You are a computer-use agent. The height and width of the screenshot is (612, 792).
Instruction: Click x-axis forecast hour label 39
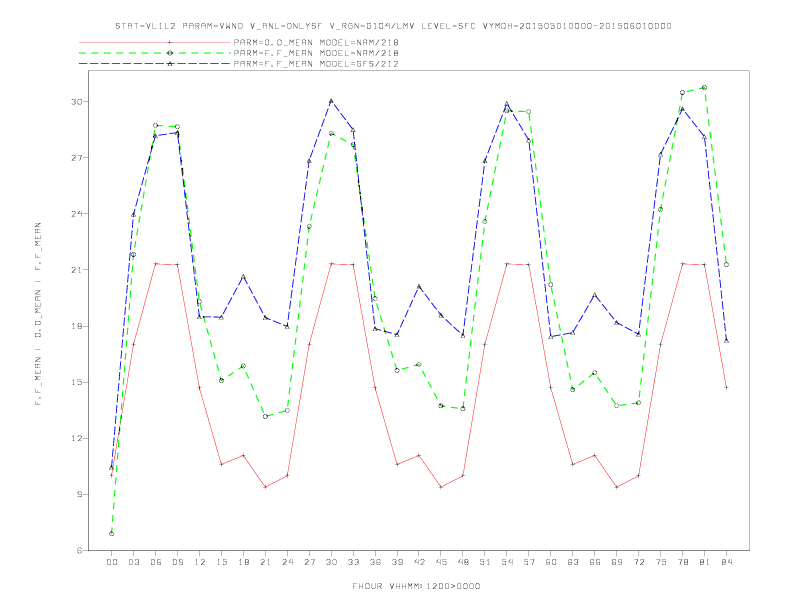(x=397, y=562)
